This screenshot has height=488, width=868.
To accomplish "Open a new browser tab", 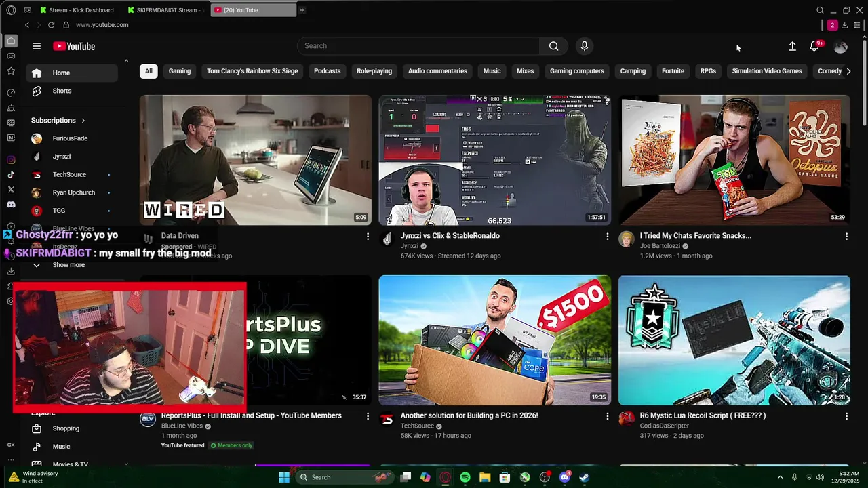I will [302, 10].
